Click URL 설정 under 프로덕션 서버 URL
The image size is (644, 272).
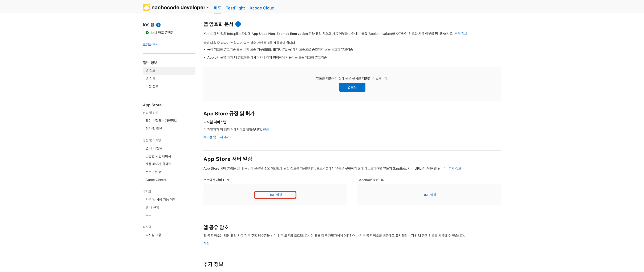[x=275, y=195]
